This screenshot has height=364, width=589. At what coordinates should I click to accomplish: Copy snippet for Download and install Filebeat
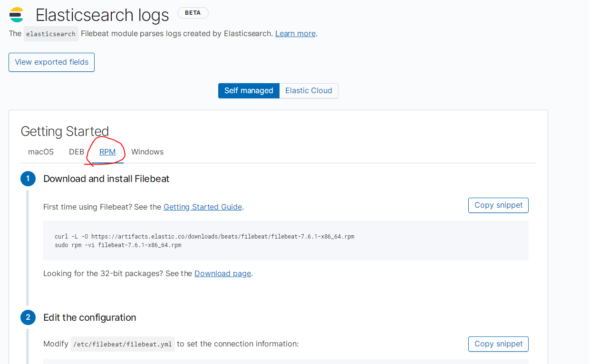pos(498,205)
